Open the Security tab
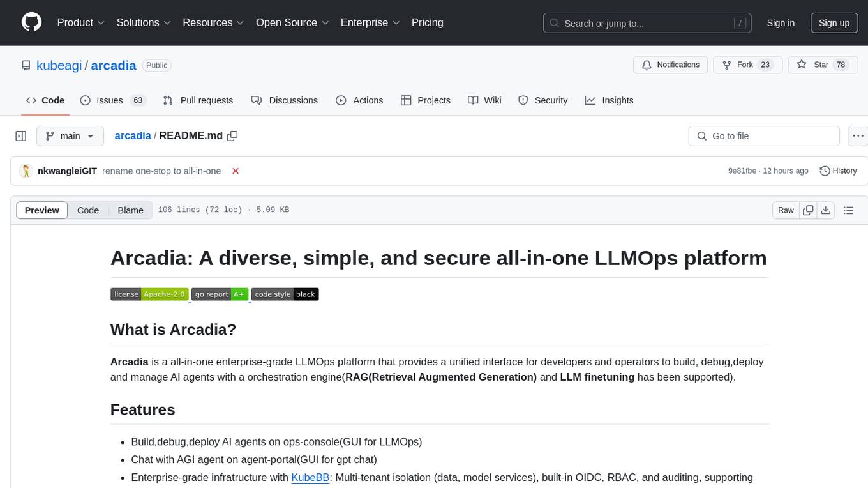This screenshot has width=868, height=488. pos(543,100)
